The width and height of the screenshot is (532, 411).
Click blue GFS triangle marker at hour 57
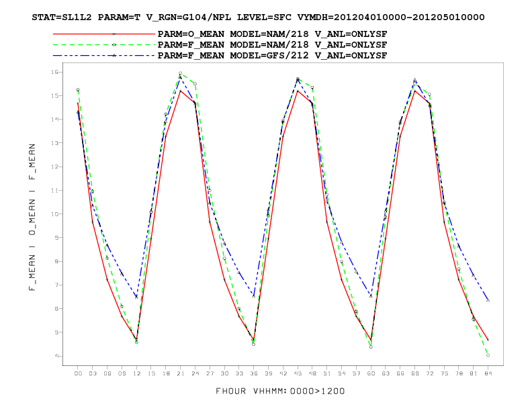pos(356,272)
